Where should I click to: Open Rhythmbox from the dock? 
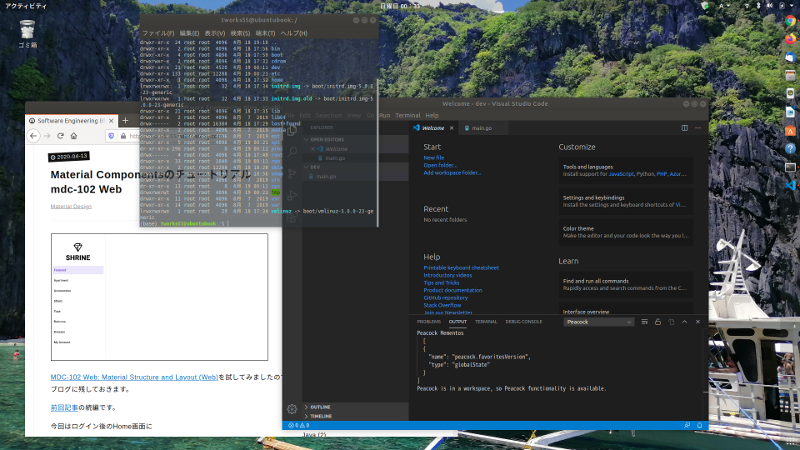coord(790,94)
